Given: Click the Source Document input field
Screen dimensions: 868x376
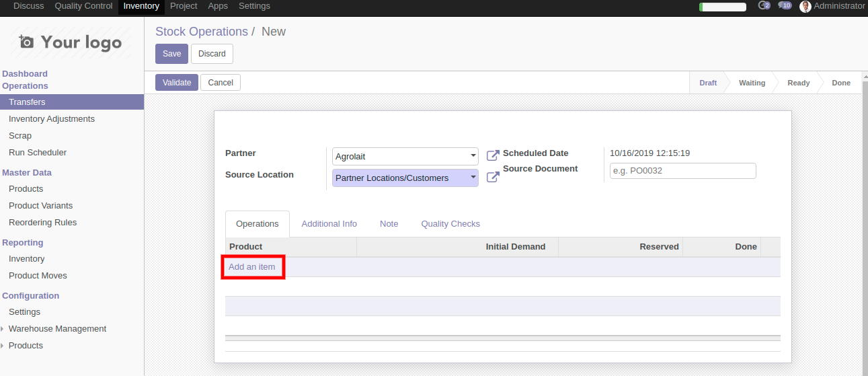Looking at the screenshot, I should point(682,171).
